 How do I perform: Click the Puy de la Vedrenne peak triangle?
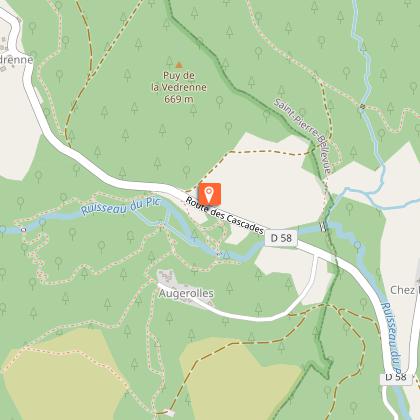click(x=179, y=65)
